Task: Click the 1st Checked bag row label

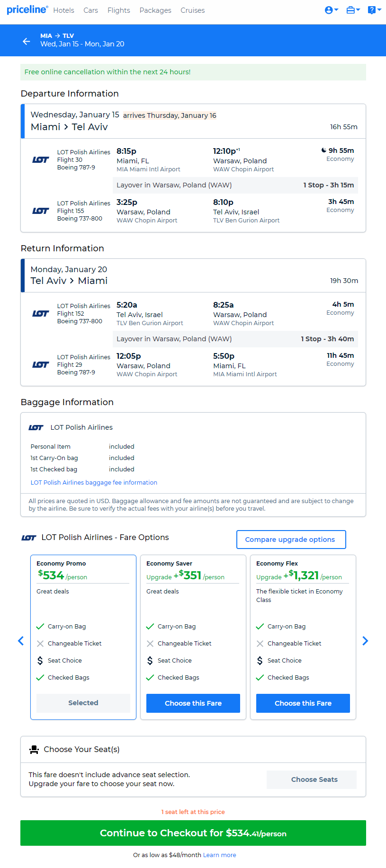Action: tap(54, 469)
